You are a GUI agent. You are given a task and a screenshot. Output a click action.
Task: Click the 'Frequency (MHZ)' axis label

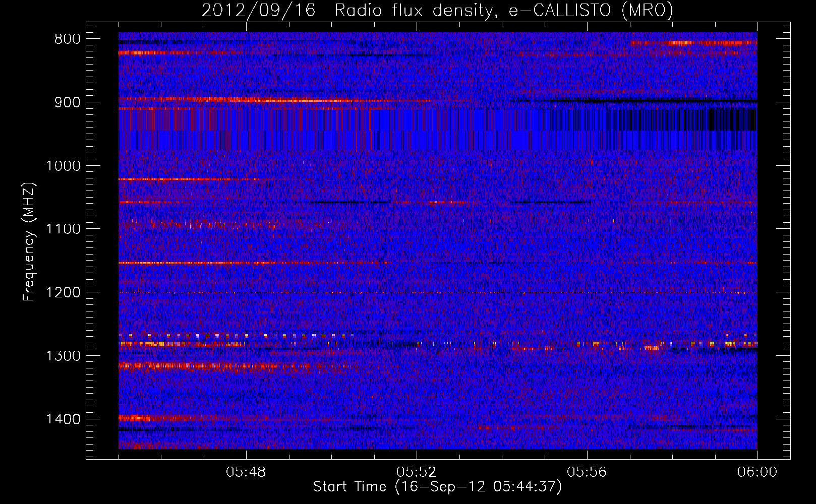pyautogui.click(x=29, y=242)
